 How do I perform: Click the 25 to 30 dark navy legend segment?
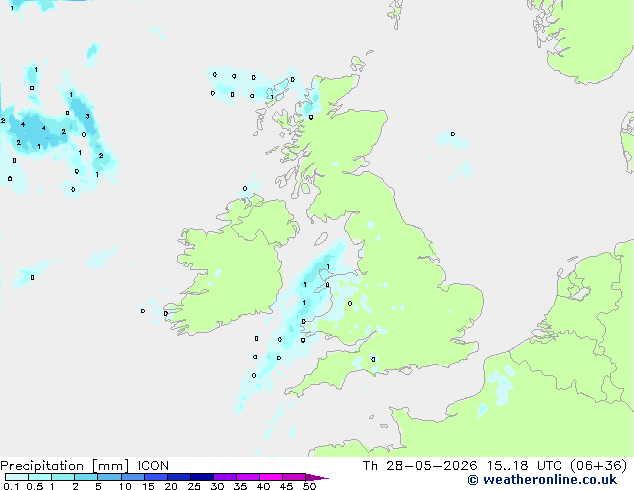(x=202, y=477)
